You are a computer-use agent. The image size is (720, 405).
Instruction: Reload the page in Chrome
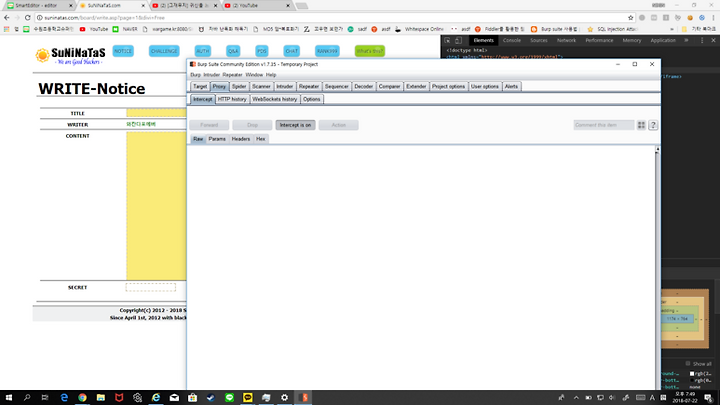coord(28,17)
